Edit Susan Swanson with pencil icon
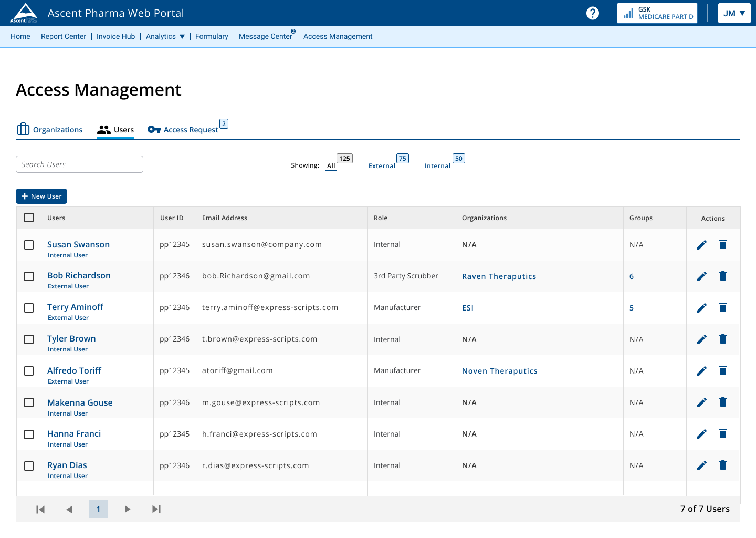 (x=702, y=245)
